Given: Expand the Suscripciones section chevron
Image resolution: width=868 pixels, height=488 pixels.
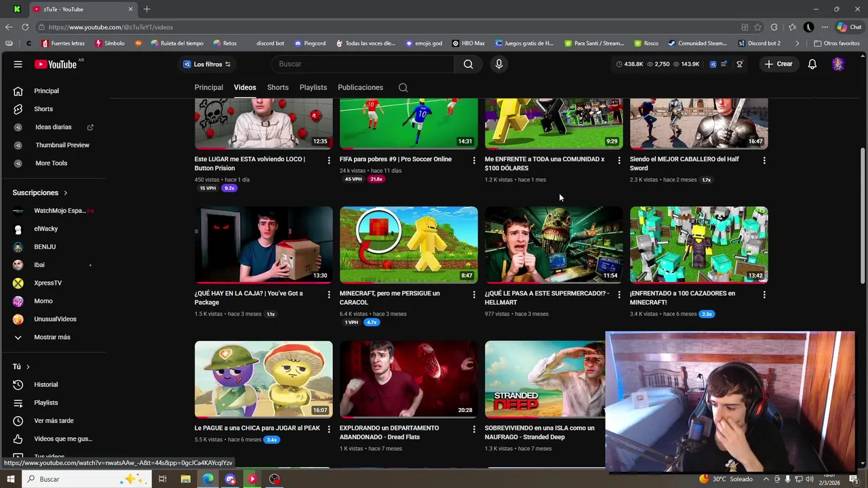Looking at the screenshot, I should (66, 192).
